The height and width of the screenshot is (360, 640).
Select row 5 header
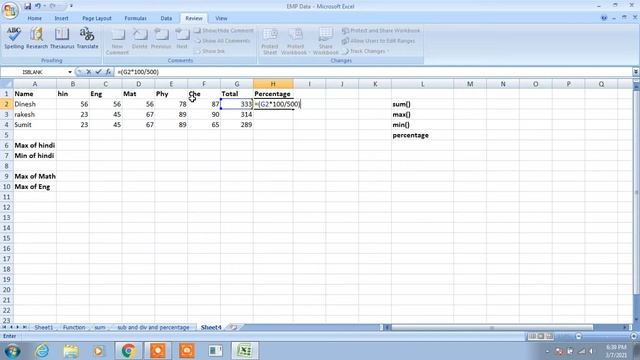pyautogui.click(x=6, y=135)
